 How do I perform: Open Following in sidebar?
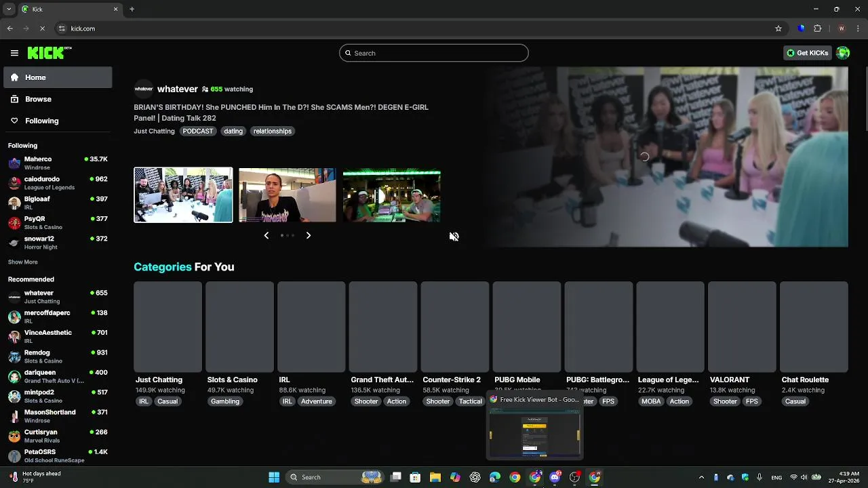coord(58,121)
